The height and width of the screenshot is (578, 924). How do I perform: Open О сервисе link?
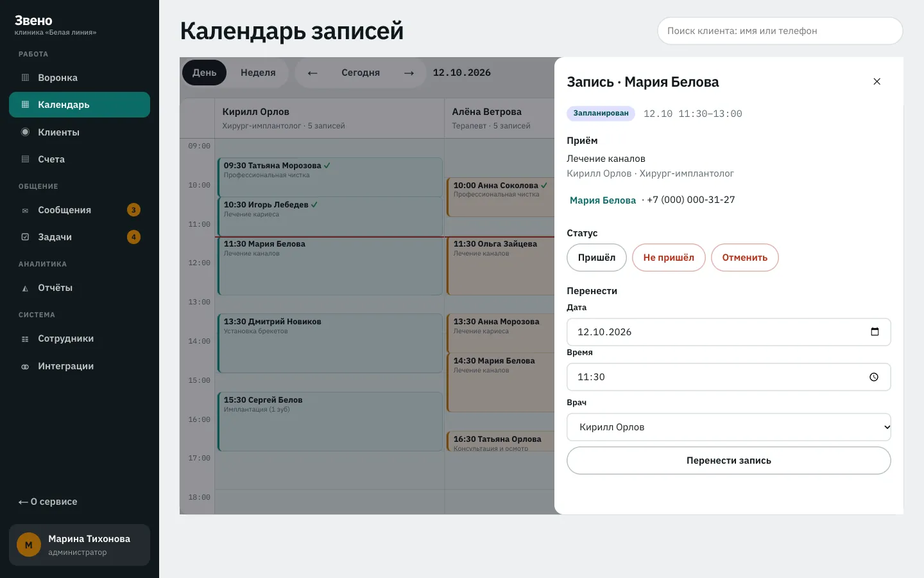point(48,502)
